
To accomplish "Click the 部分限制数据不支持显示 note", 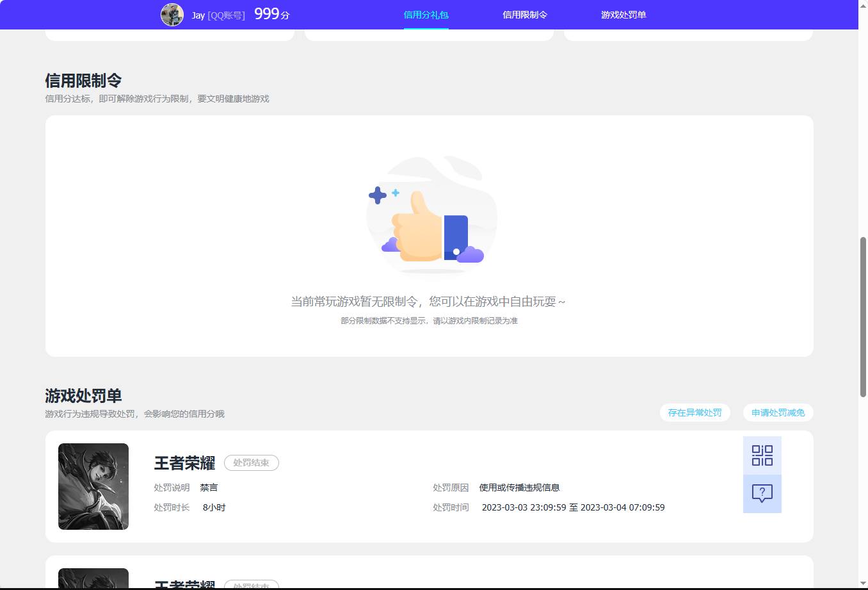I will (x=429, y=320).
